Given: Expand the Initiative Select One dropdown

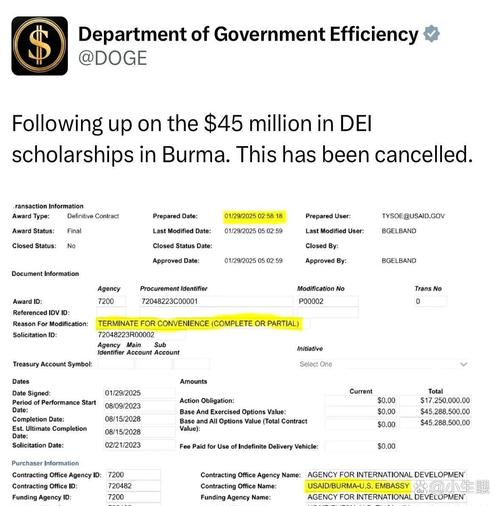Looking at the screenshot, I should click(383, 364).
